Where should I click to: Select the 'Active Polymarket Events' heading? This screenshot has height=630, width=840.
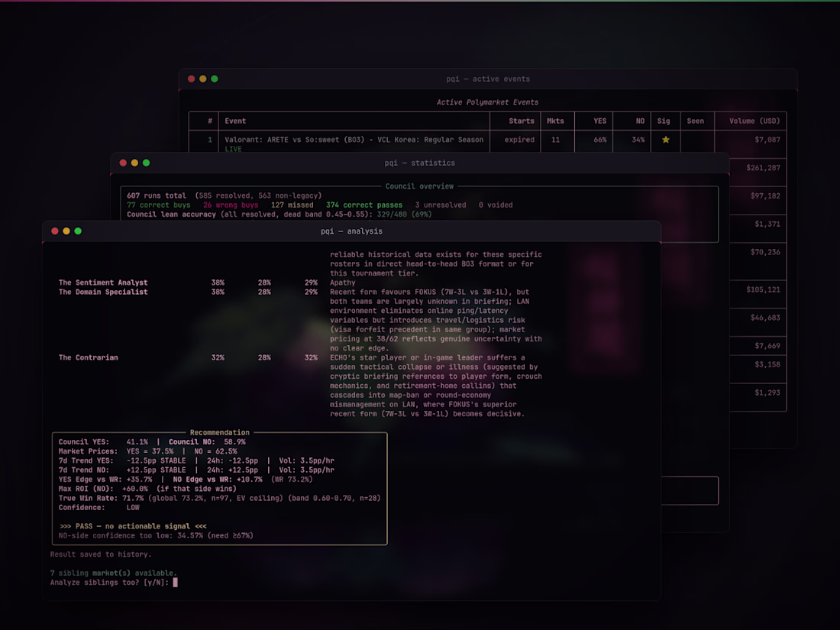(x=487, y=102)
